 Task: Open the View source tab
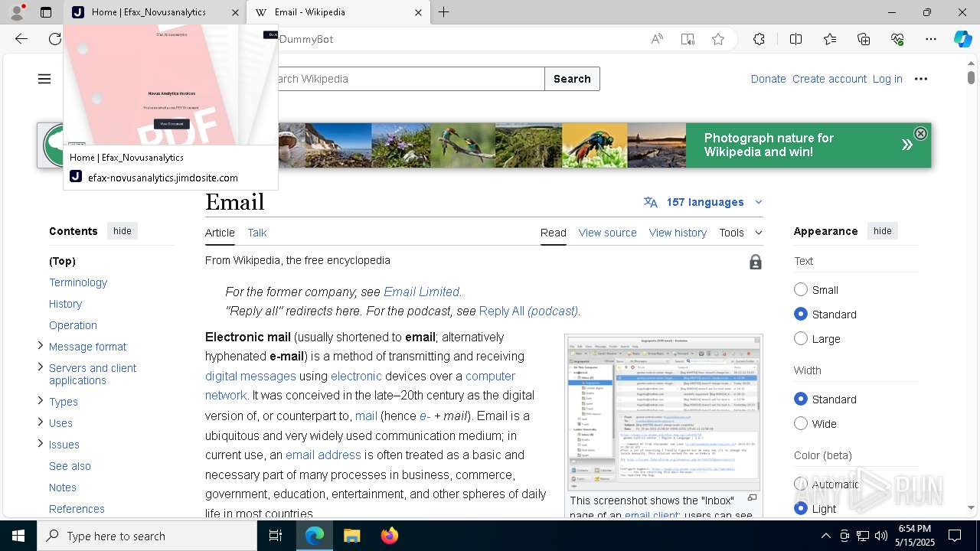click(607, 233)
